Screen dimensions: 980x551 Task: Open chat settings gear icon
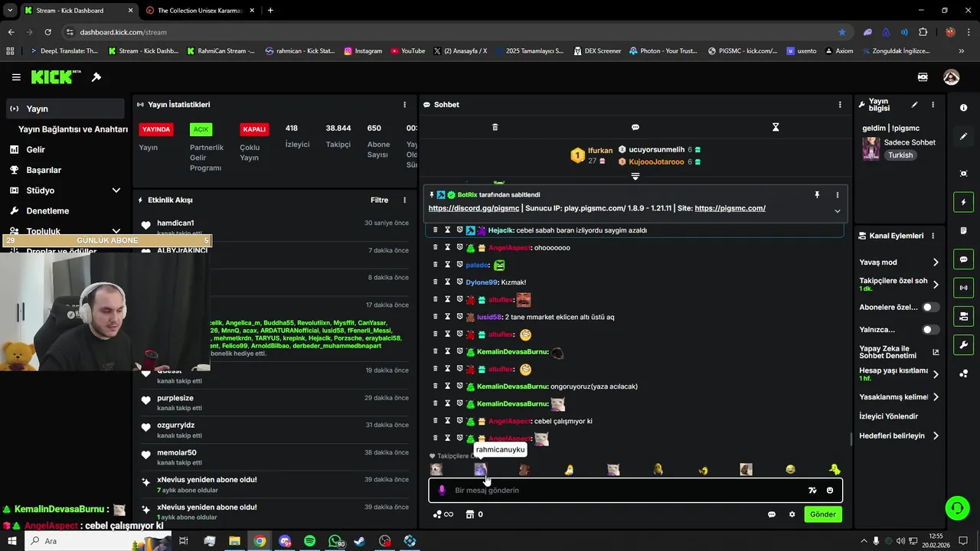[x=792, y=514]
